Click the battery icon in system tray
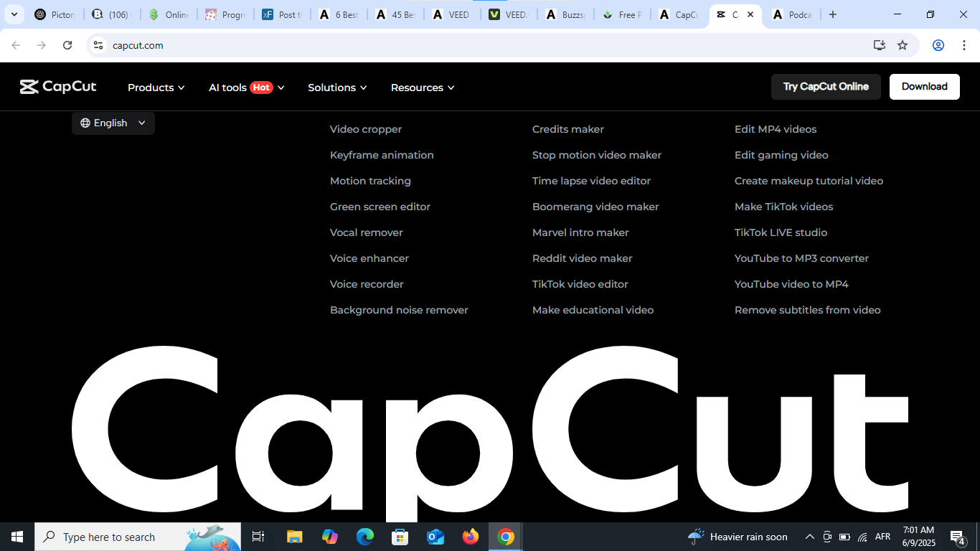The height and width of the screenshot is (551, 980). [844, 537]
